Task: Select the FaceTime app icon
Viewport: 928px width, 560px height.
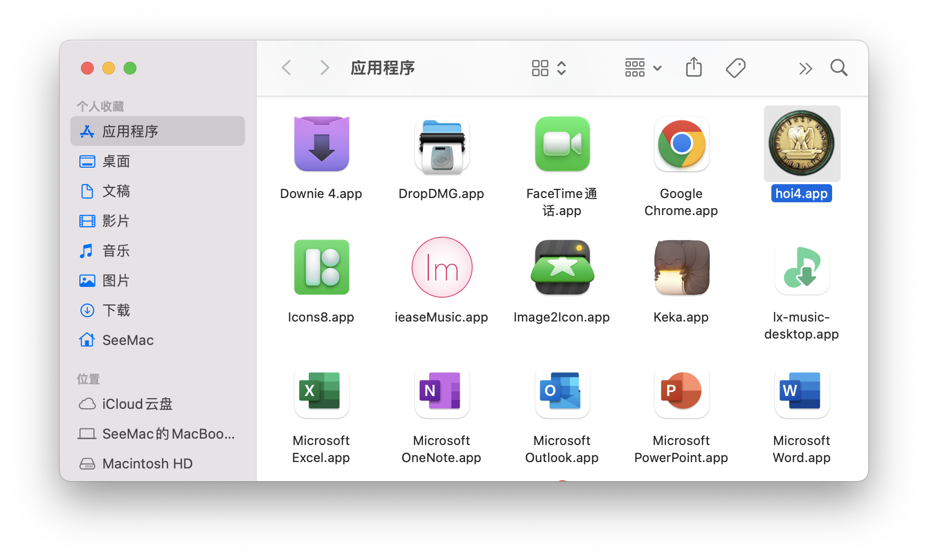Action: pos(562,144)
